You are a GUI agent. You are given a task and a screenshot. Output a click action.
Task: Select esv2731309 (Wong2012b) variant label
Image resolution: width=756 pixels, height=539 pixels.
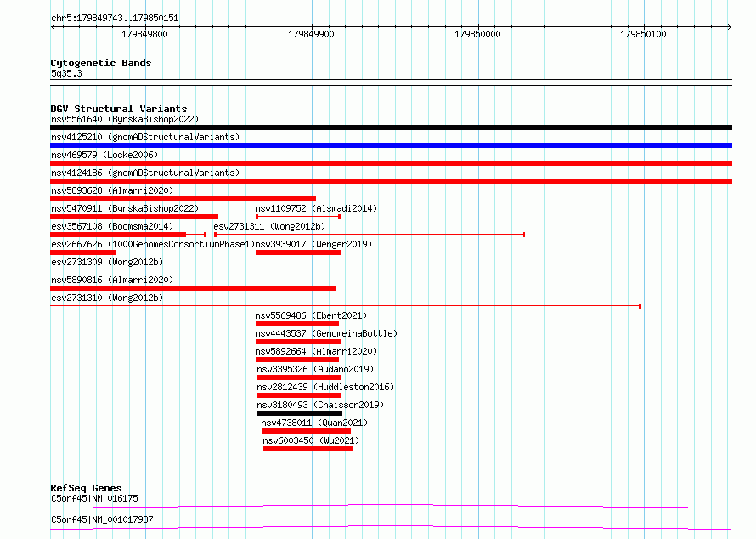pyautogui.click(x=107, y=262)
